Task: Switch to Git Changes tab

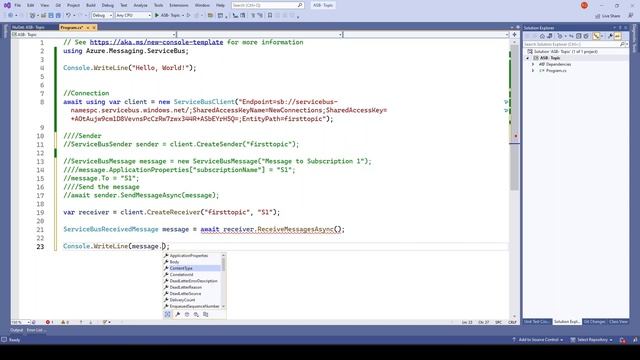Action: click(594, 322)
